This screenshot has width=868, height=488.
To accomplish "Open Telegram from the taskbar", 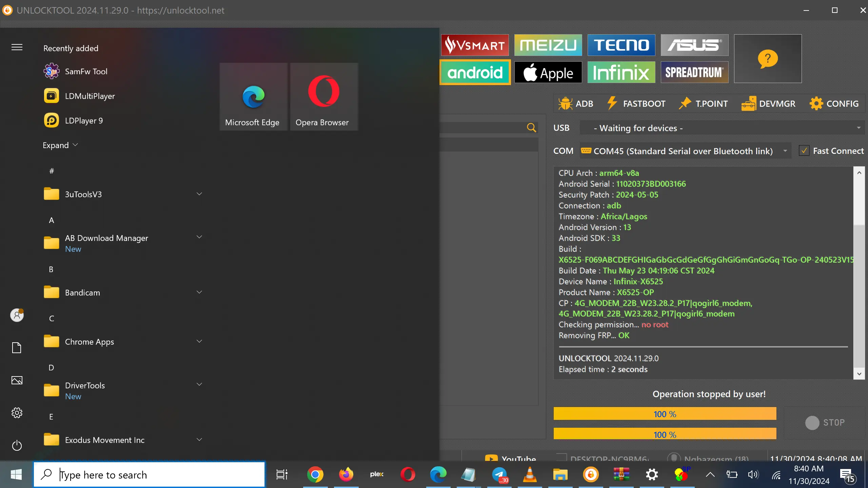I will (499, 474).
